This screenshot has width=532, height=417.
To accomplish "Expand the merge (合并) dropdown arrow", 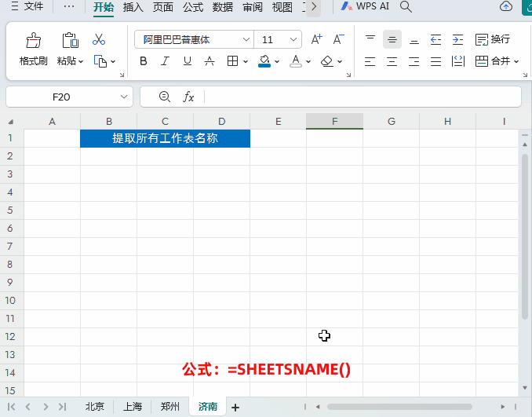I will [x=516, y=61].
